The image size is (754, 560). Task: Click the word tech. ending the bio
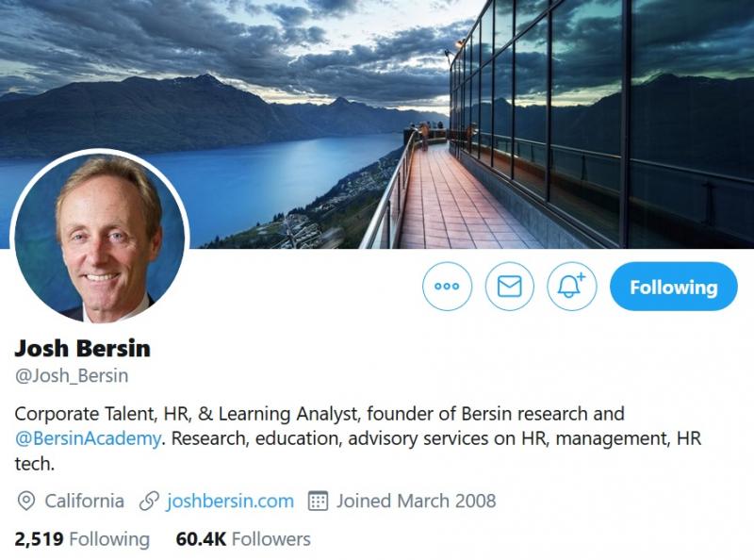click(x=35, y=464)
